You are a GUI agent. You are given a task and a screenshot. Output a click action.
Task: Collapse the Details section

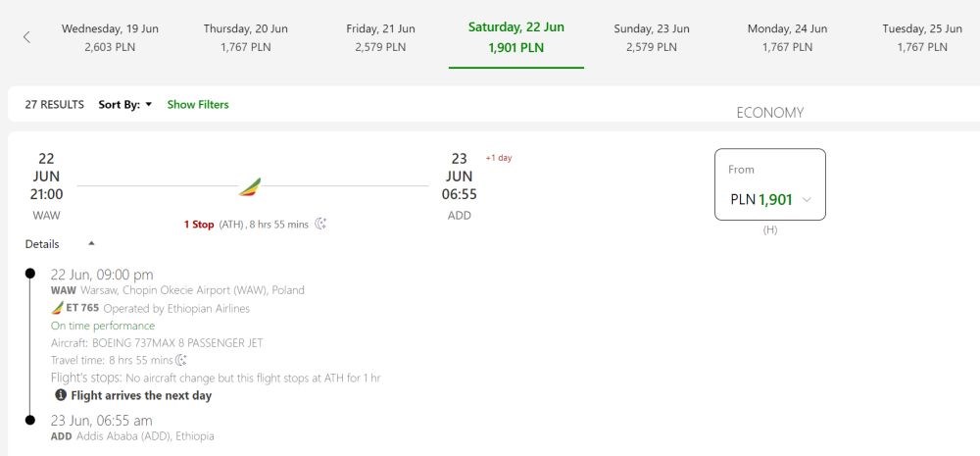click(60, 244)
